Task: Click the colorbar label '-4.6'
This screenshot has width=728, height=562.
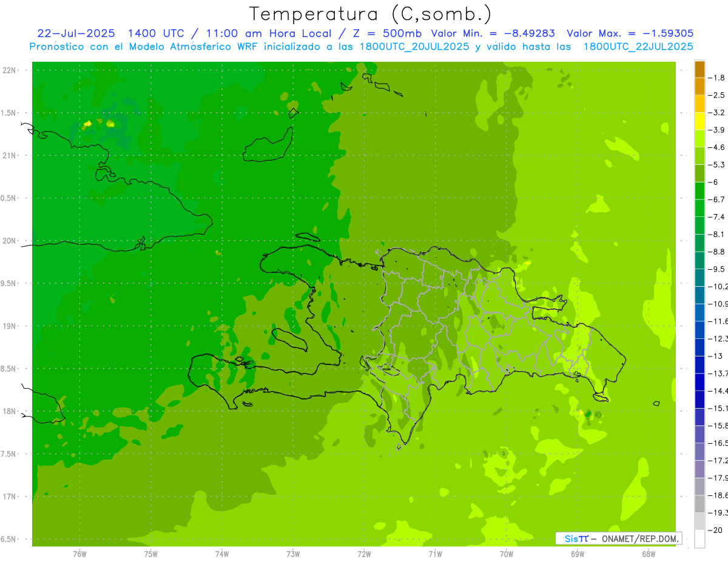Action: (x=716, y=147)
